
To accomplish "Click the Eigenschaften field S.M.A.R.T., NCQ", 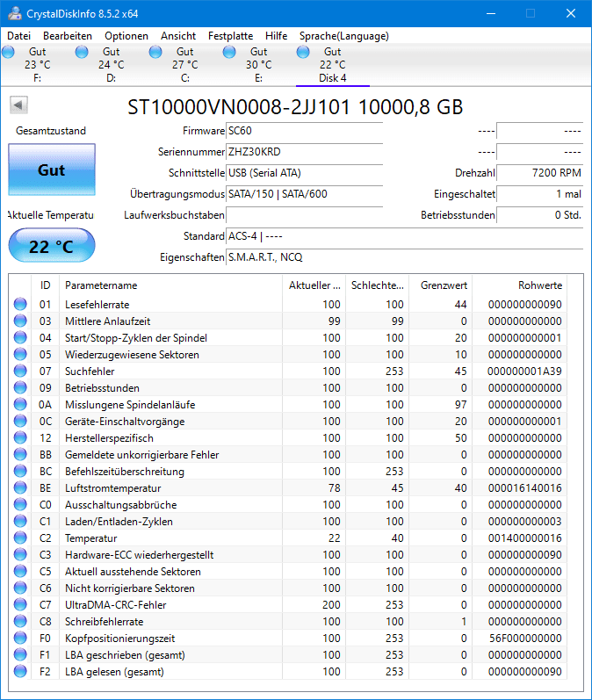I will (405, 257).
